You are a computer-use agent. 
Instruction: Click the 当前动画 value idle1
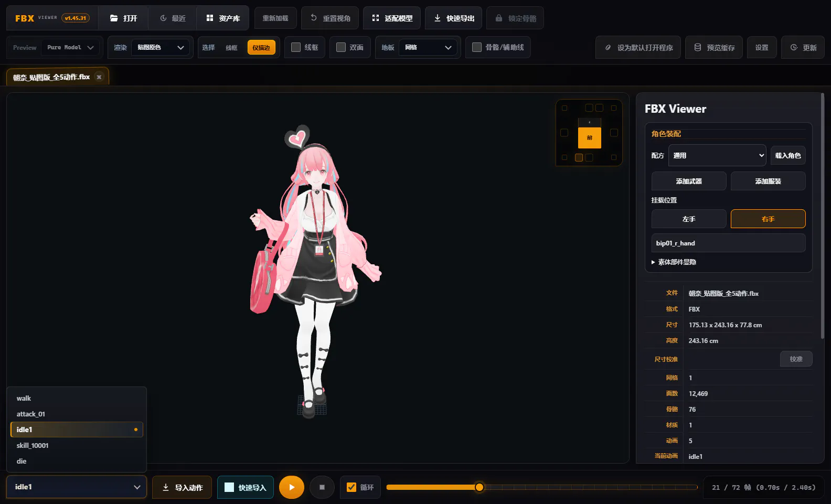[x=696, y=457]
